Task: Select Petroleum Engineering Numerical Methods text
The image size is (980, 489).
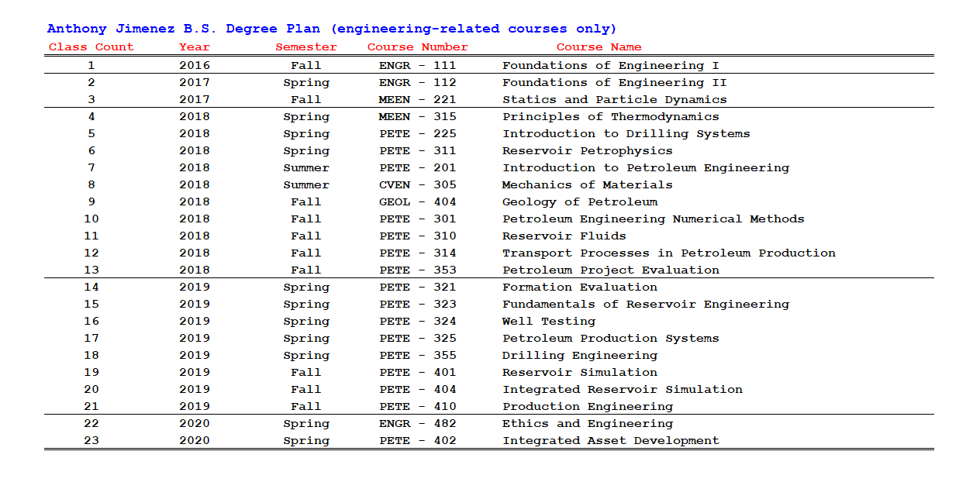Action: [654, 219]
